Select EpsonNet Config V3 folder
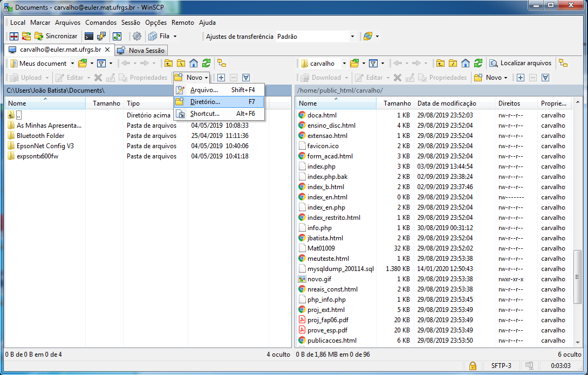Image resolution: width=588 pixels, height=375 pixels. 45,146
